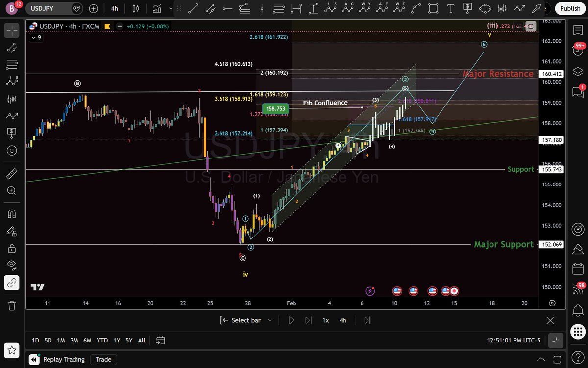Open the emoji icons tool

(x=12, y=150)
